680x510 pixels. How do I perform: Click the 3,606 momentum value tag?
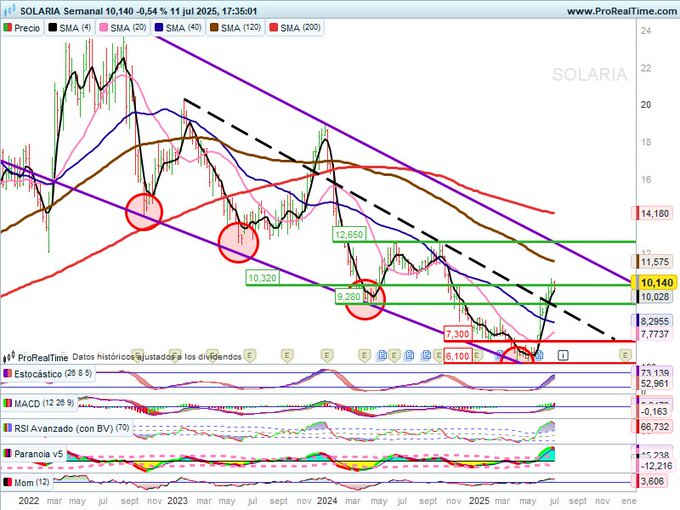point(652,481)
